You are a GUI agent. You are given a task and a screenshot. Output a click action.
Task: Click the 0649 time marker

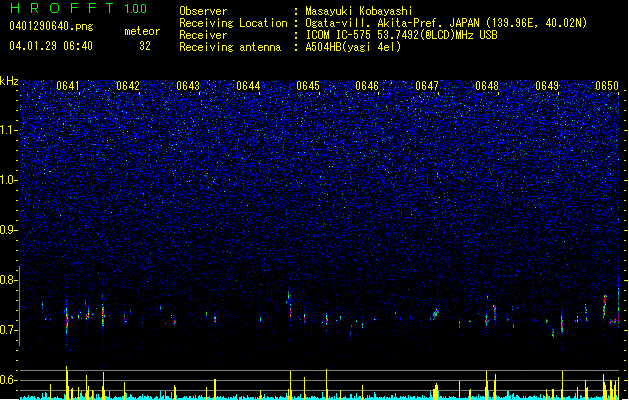pyautogui.click(x=547, y=86)
